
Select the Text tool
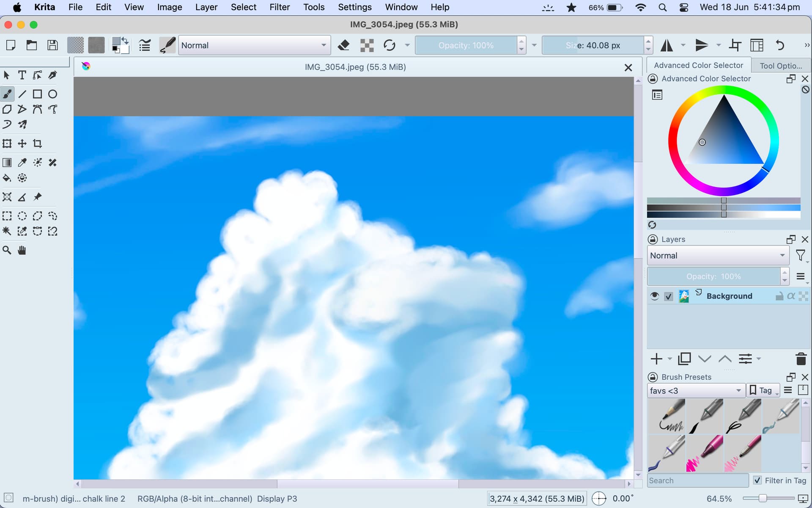click(22, 75)
